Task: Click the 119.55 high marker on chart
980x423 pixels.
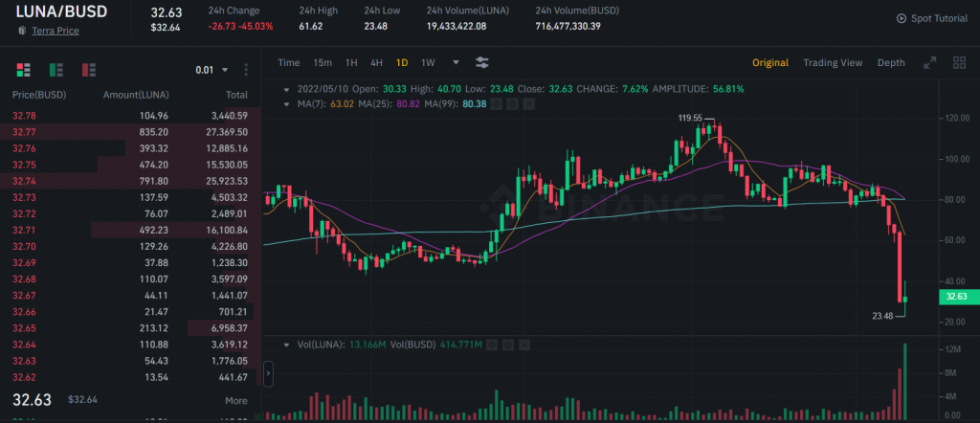Action: (x=689, y=117)
